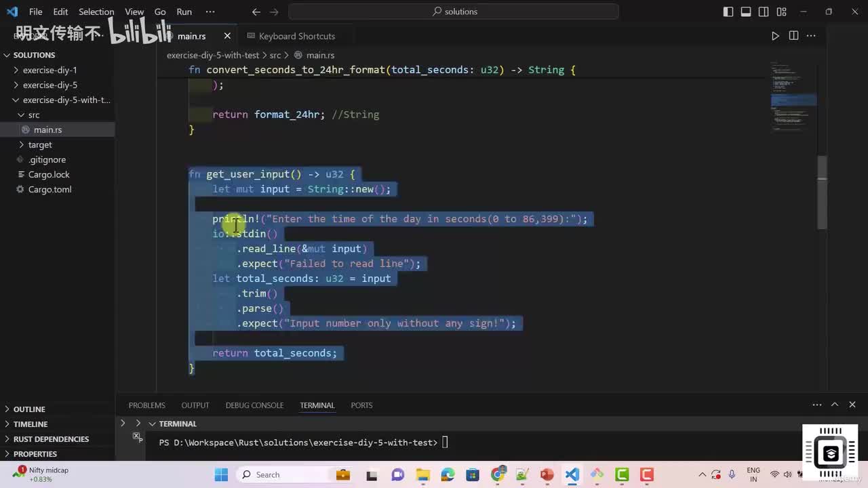The height and width of the screenshot is (488, 868).
Task: Open Chrome from the taskbar
Action: point(498,474)
